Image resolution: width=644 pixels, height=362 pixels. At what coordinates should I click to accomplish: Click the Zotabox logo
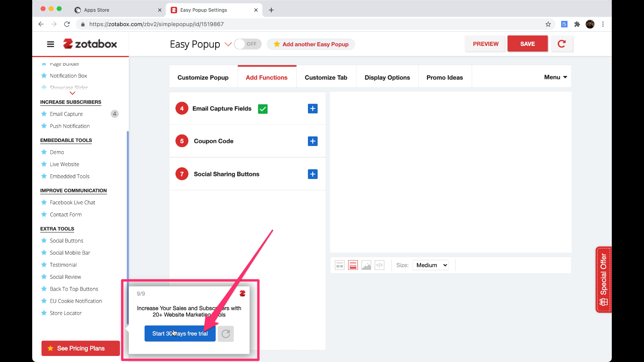(x=90, y=44)
